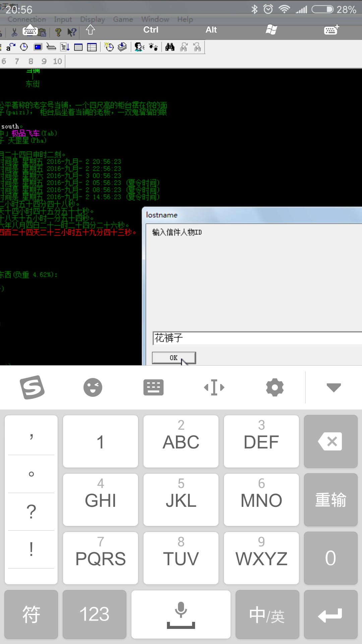Tap the 7 PQRS key

[x=101, y=558]
